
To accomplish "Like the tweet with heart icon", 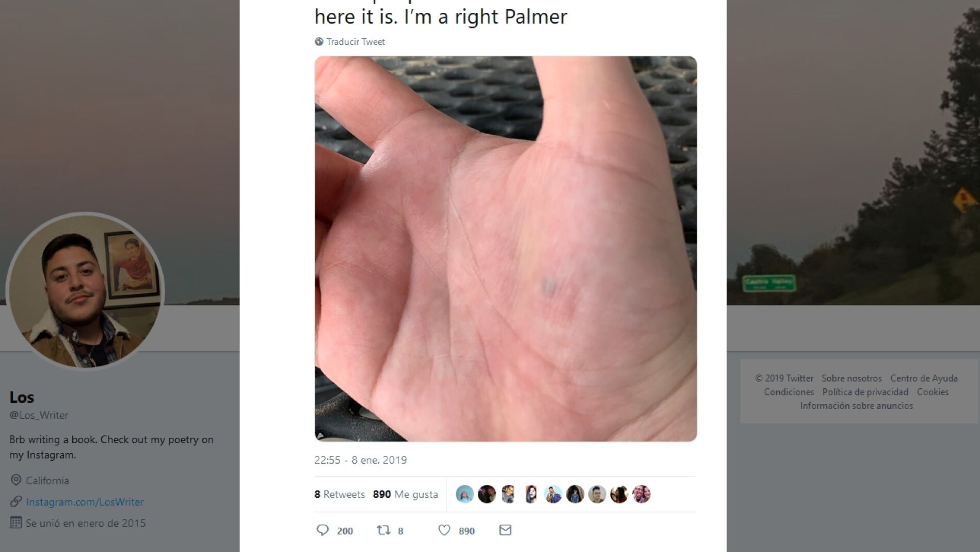I will (444, 530).
